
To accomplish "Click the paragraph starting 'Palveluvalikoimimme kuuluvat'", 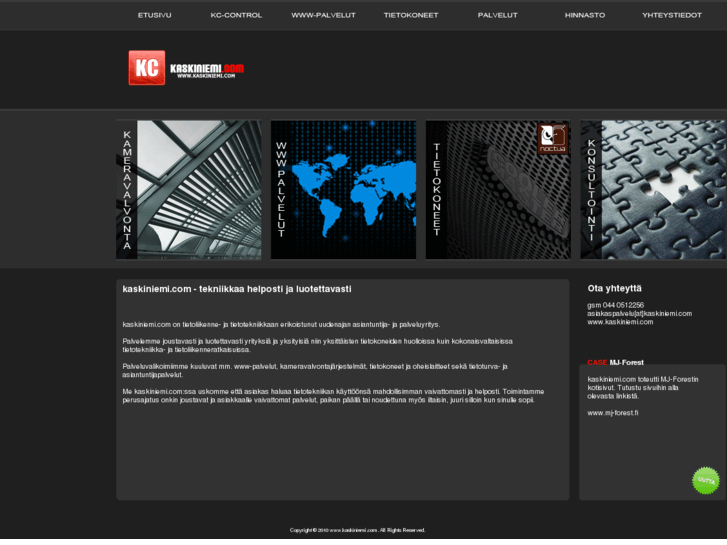I will point(315,370).
